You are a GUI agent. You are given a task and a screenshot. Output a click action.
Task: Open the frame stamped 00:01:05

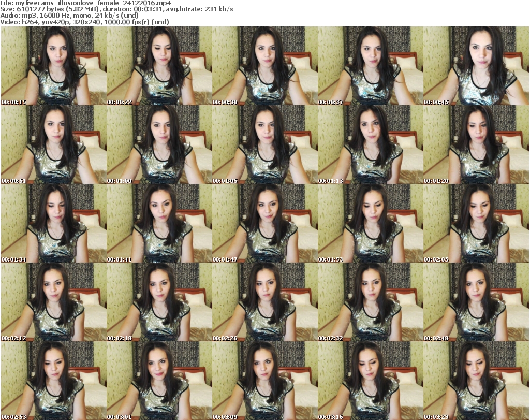[264, 144]
